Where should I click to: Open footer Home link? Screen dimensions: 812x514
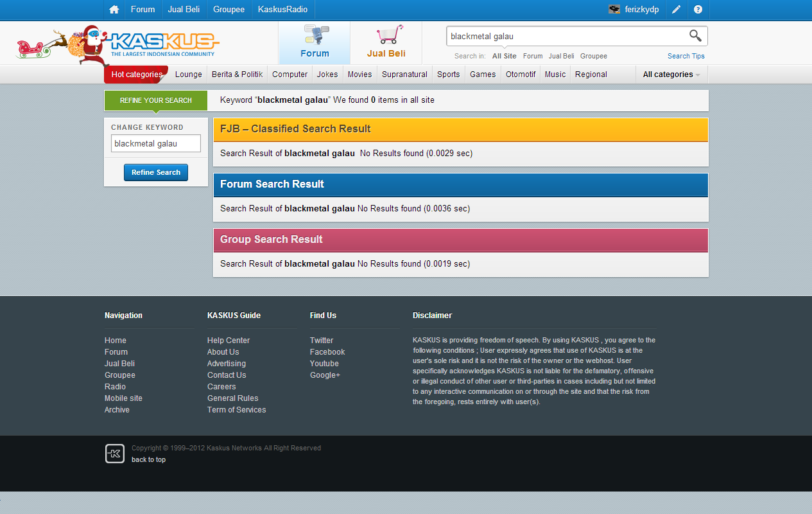(x=116, y=341)
